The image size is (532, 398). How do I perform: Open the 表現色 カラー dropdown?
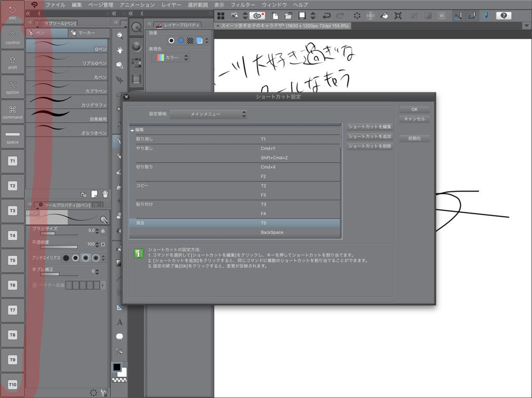pyautogui.click(x=170, y=58)
